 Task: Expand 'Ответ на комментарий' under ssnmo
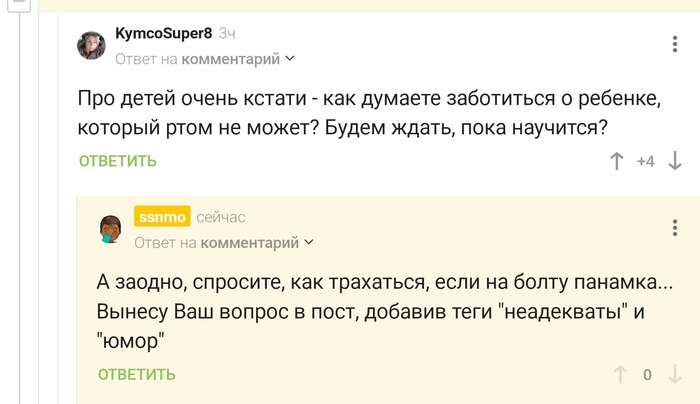pos(224,242)
